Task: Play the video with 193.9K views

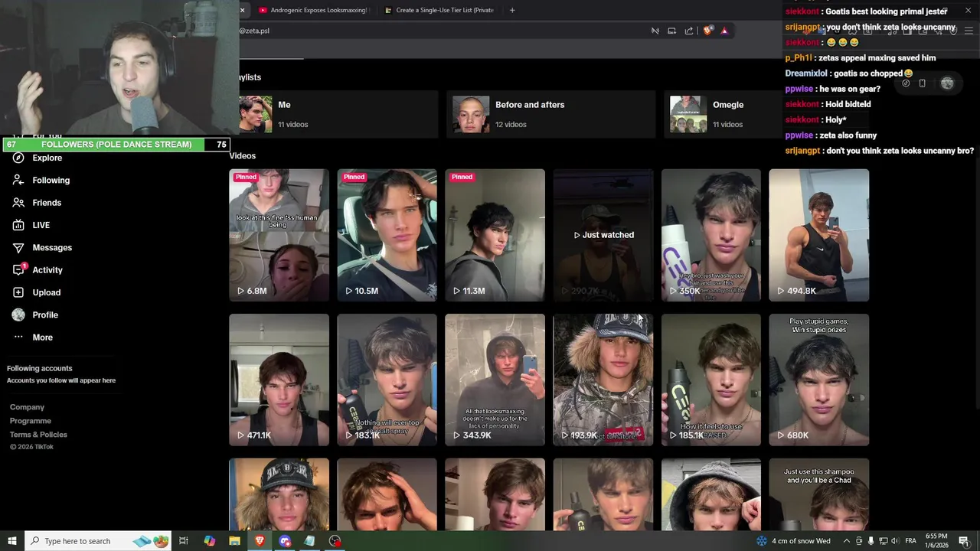Action: tap(603, 380)
